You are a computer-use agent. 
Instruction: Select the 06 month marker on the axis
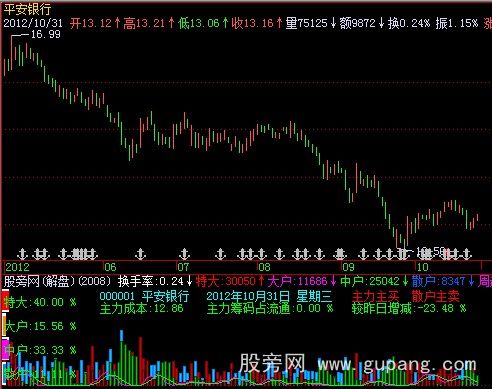point(110,267)
